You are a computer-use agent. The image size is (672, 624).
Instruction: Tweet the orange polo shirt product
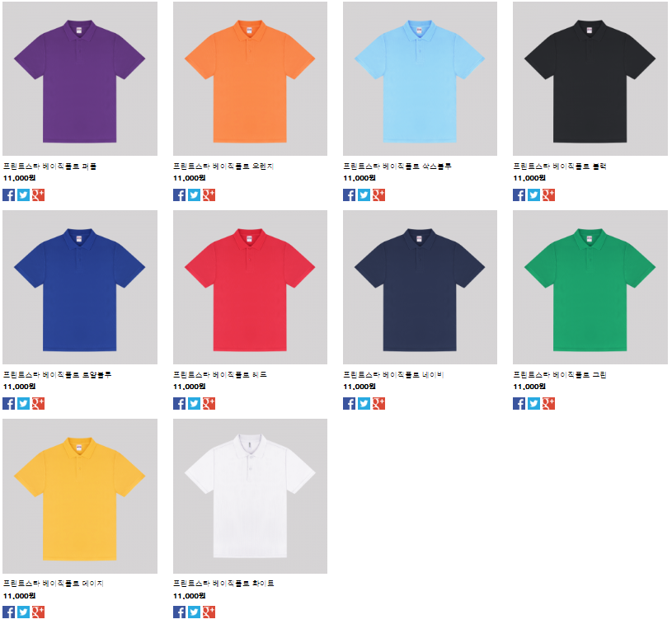click(194, 195)
